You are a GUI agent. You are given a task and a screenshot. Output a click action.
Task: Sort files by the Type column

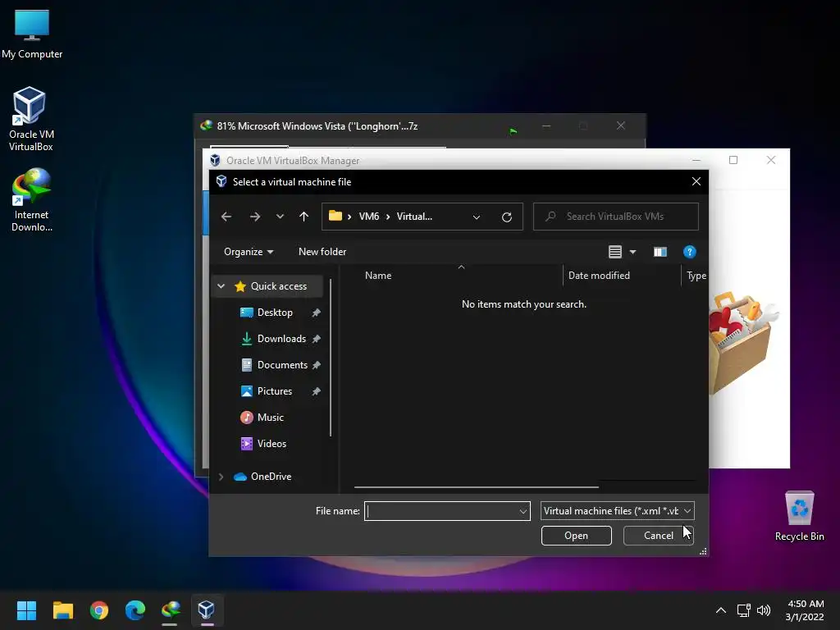pyautogui.click(x=696, y=276)
